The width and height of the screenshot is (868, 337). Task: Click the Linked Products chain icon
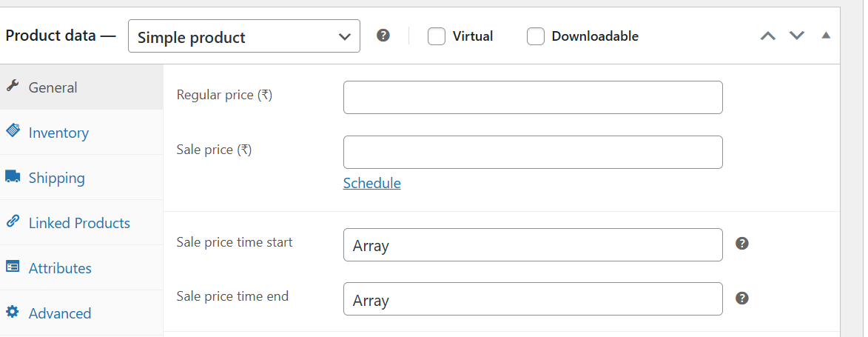[x=13, y=221]
